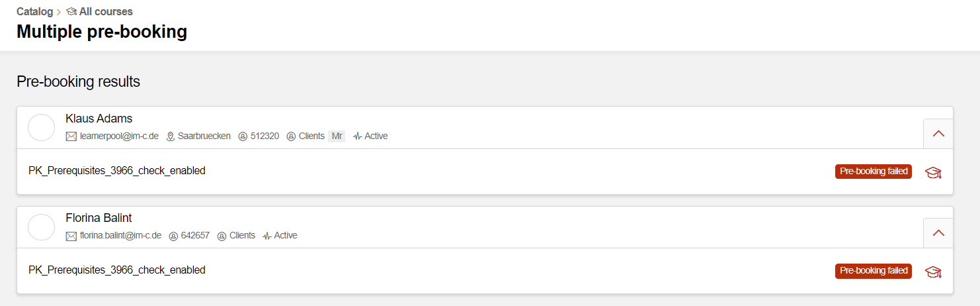
Task: Click the course icon in Florina Balint's result row
Action: pyautogui.click(x=932, y=272)
